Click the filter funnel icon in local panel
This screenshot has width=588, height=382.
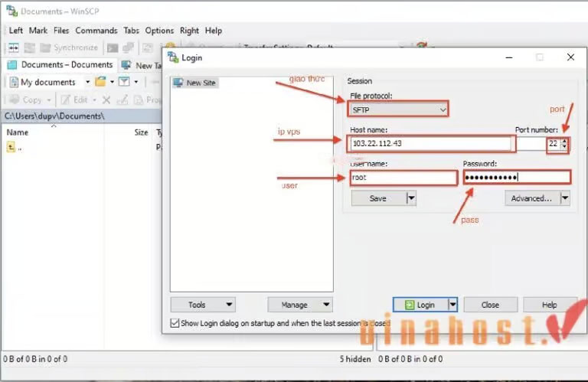(x=124, y=82)
